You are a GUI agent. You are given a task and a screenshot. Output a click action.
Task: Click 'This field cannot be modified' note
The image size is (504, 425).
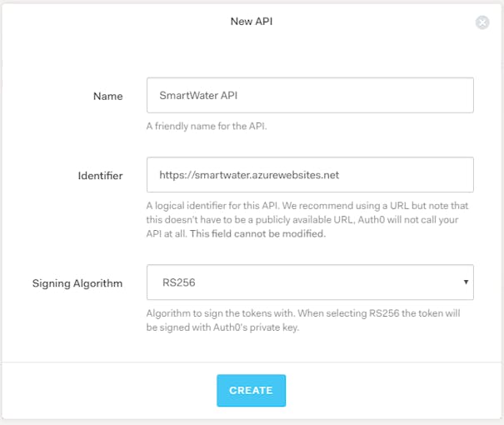257,233
